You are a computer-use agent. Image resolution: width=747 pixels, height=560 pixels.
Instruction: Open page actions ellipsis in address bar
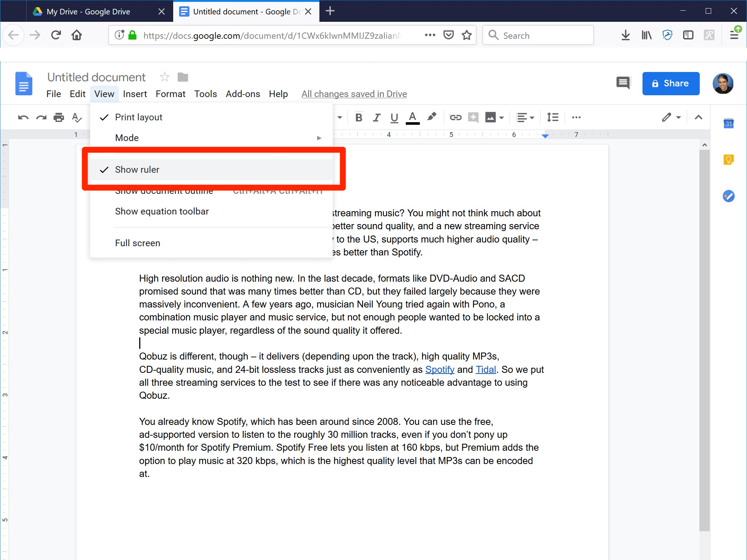pos(430,35)
